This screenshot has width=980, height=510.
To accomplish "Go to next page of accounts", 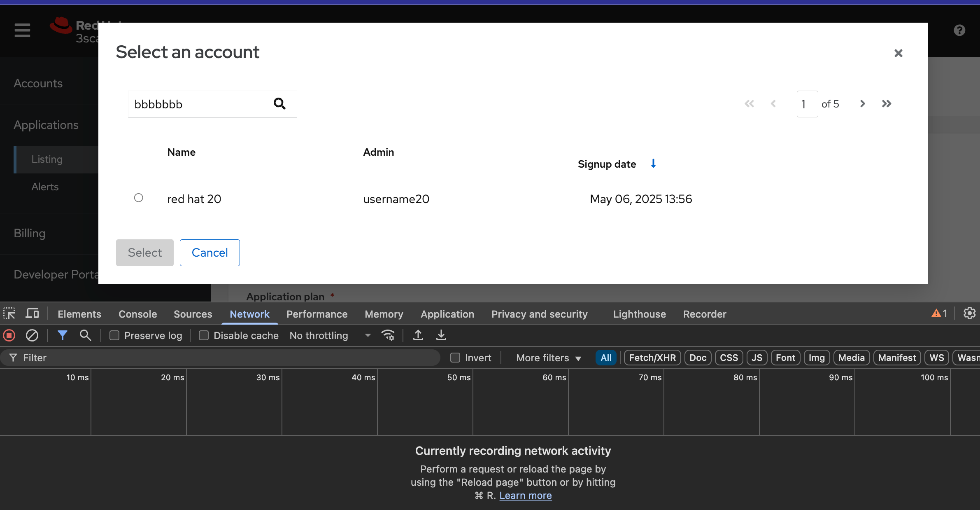I will (862, 104).
